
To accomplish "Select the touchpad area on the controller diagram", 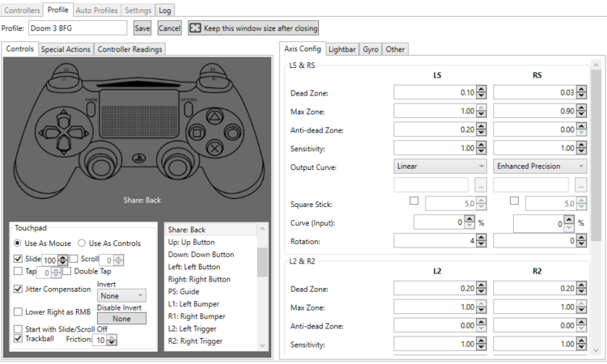I will 139,113.
